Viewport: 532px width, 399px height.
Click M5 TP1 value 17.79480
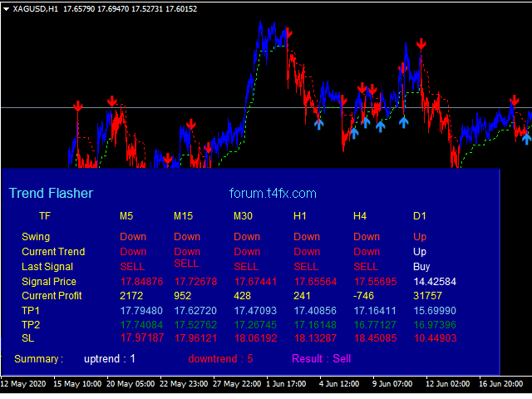click(141, 311)
